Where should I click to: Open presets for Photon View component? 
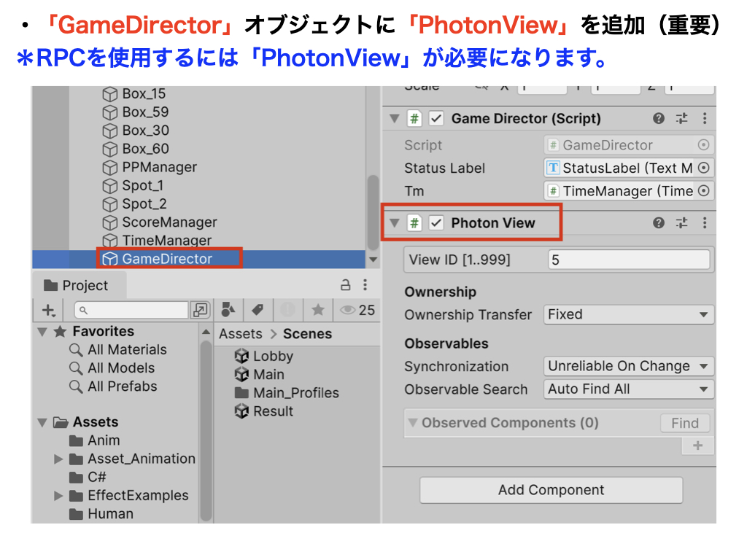(682, 223)
